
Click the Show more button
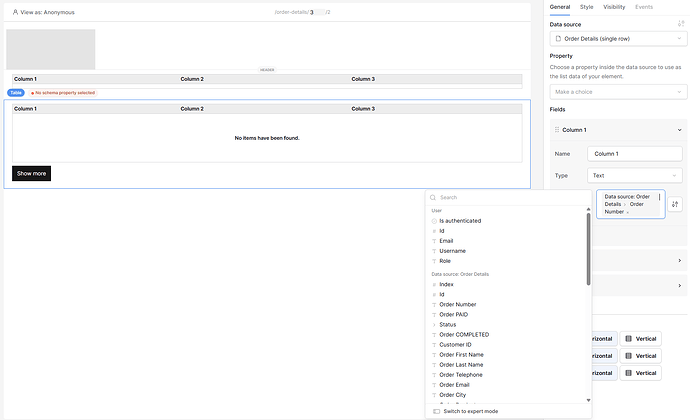click(31, 173)
